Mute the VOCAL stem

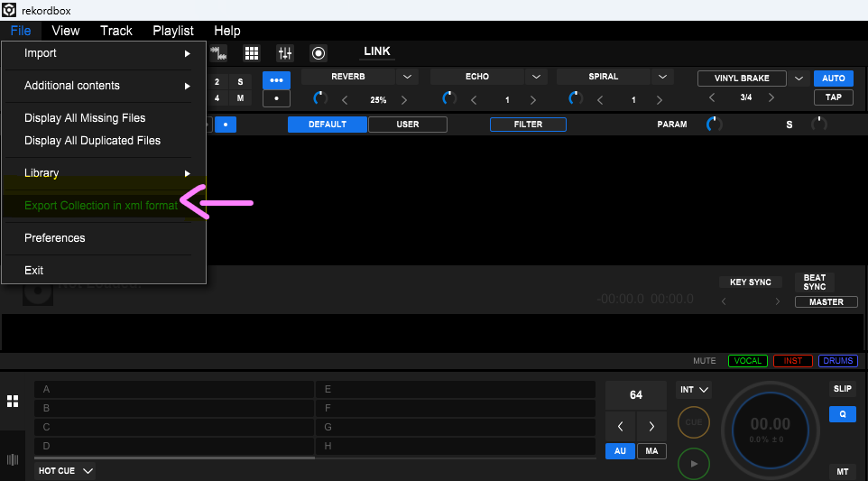pyautogui.click(x=747, y=361)
